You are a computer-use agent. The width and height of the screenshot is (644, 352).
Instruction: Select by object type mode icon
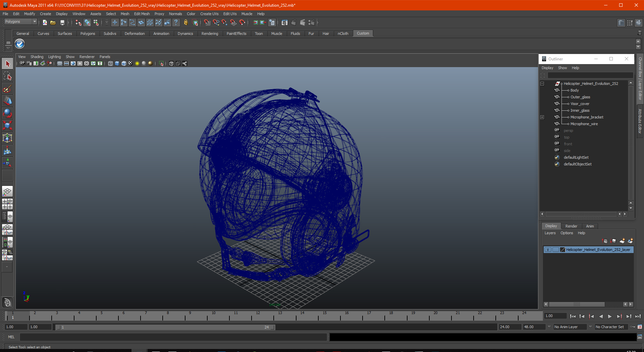point(87,22)
